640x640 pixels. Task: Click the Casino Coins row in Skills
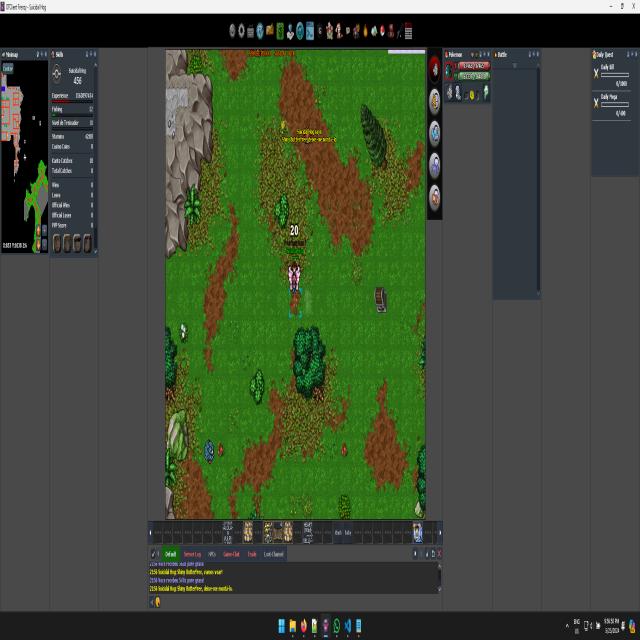[72, 147]
